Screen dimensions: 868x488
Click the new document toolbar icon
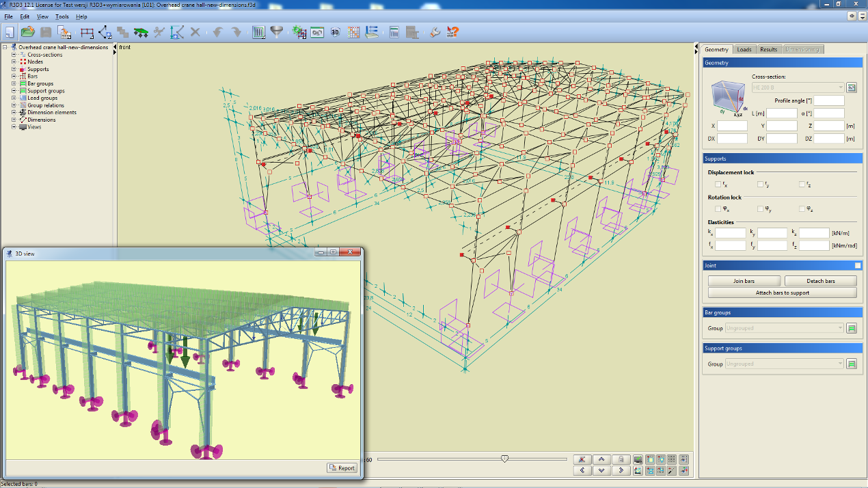(10, 31)
